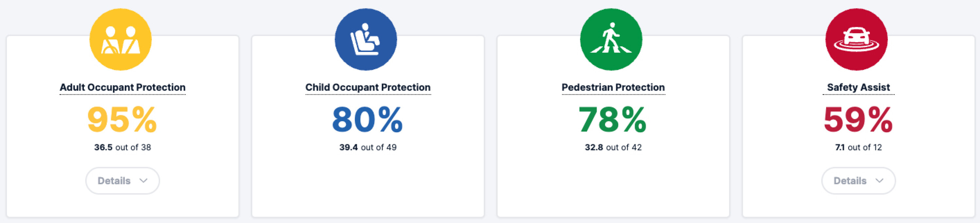The height and width of the screenshot is (223, 980).
Task: Open the Adult Occupant Protection link
Action: pyautogui.click(x=122, y=88)
